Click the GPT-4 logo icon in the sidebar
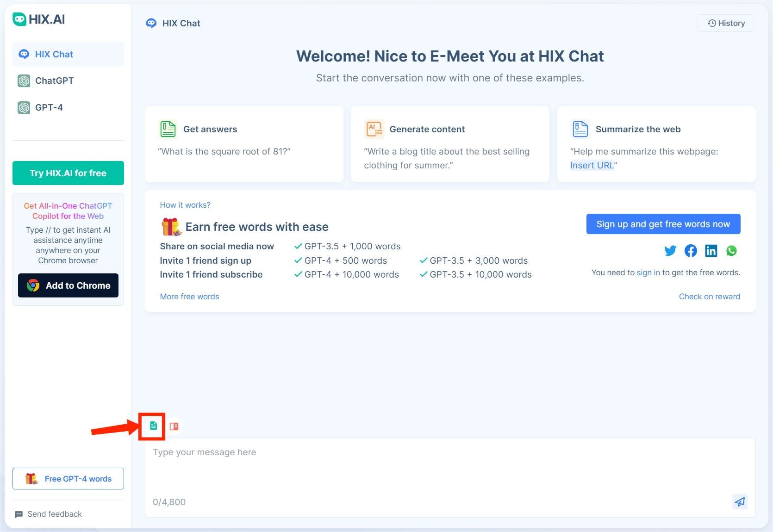Image resolution: width=773 pixels, height=532 pixels. 24,107
